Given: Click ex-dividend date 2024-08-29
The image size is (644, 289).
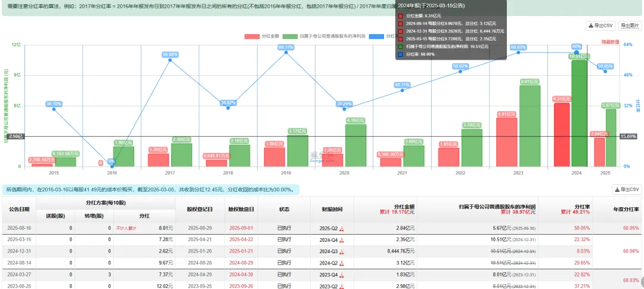Looking at the screenshot, I should 241,263.
